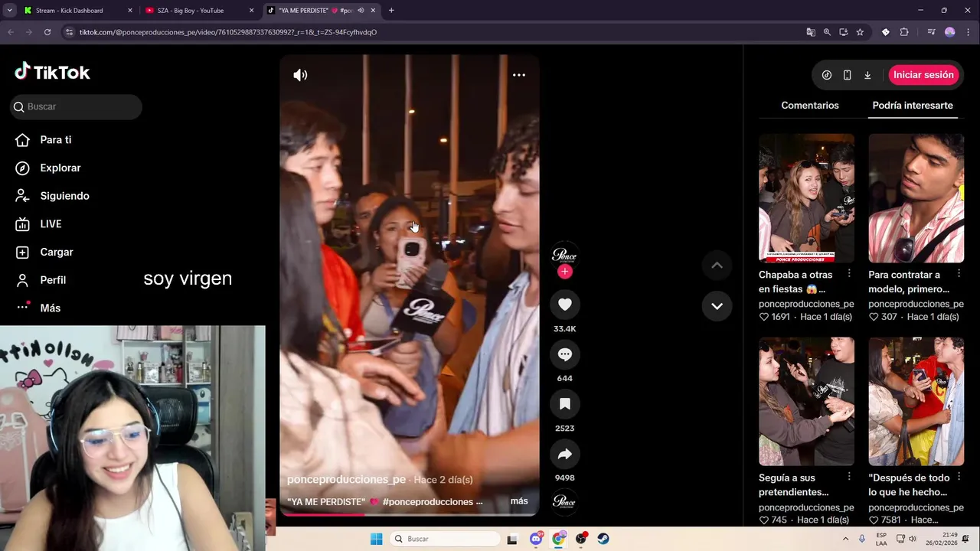Like the 'Para contratar' video (307)
The width and height of the screenshot is (980, 551).
click(874, 317)
